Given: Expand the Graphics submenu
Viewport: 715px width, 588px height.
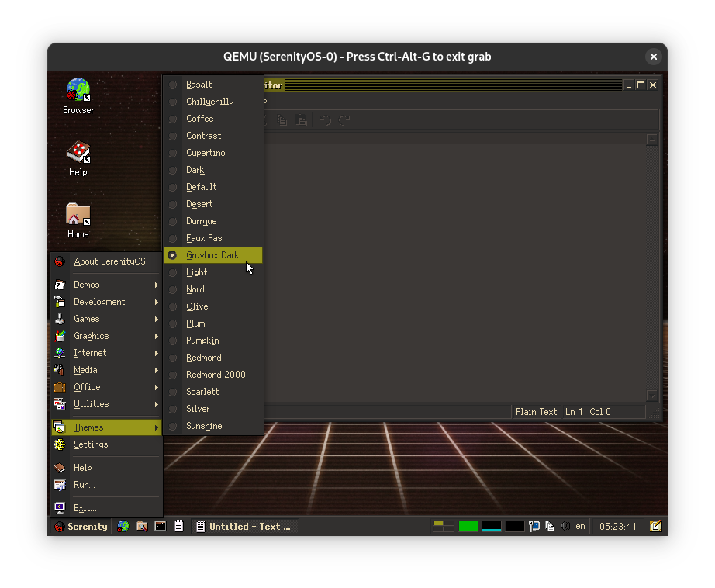Looking at the screenshot, I should pos(106,336).
